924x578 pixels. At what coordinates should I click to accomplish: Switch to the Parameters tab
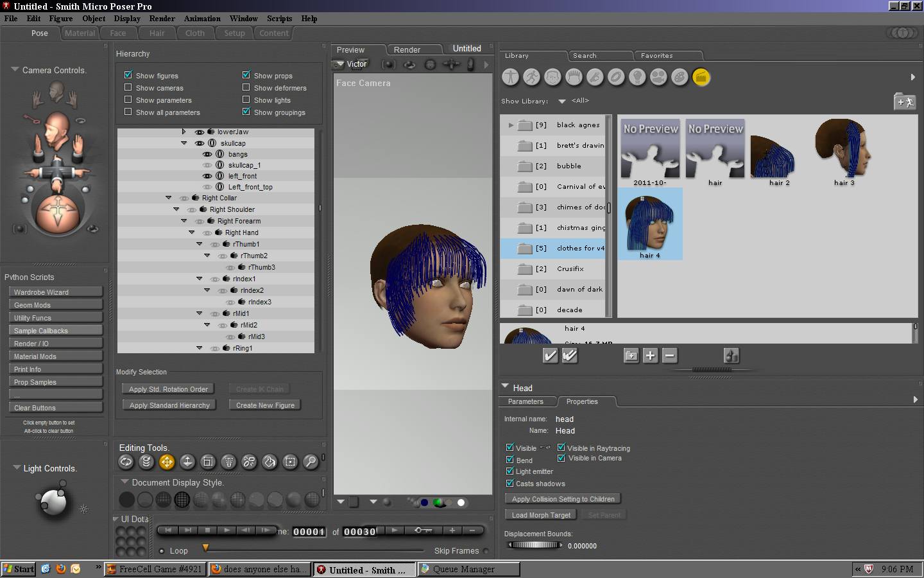[526, 401]
